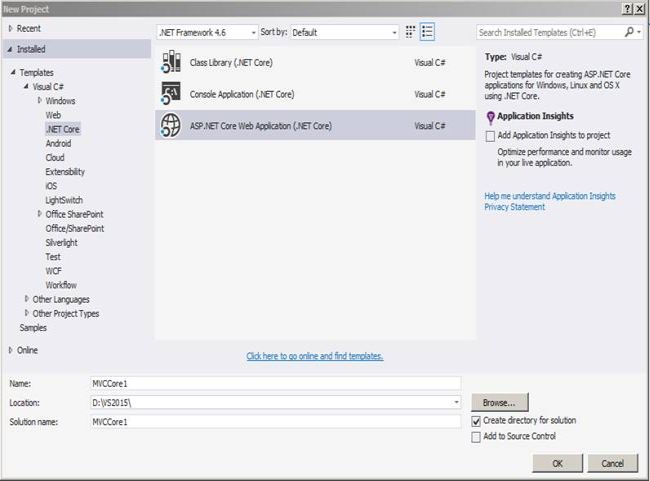The image size is (650, 481).
Task: Select Class Library (.NET Core) template name
Action: tap(231, 63)
